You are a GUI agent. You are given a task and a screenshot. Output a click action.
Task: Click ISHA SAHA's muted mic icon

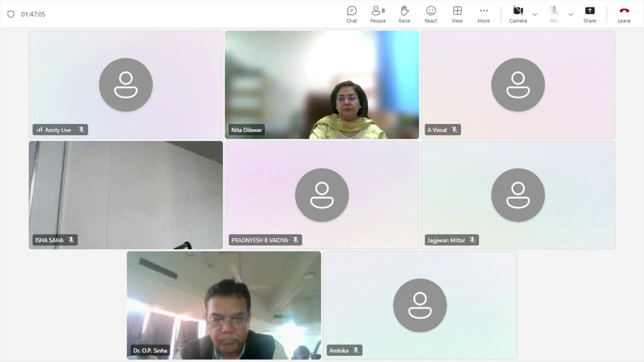pyautogui.click(x=71, y=240)
